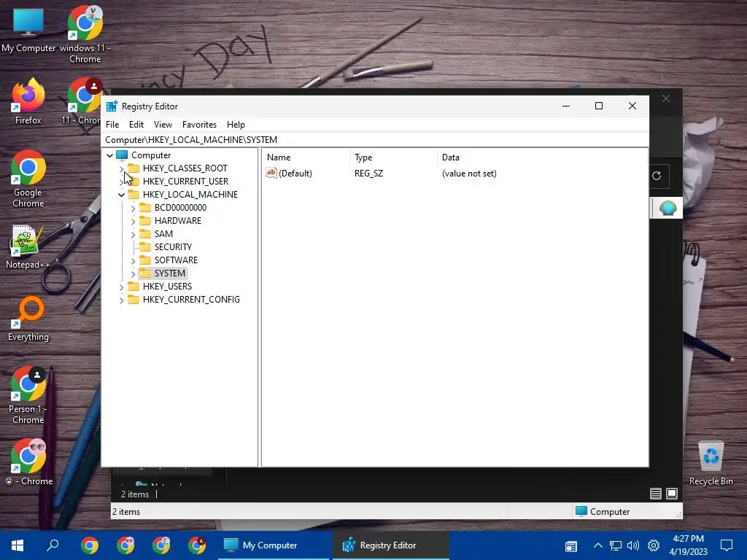Expand SAM key arrow
This screenshot has width=747, height=560.
point(133,234)
